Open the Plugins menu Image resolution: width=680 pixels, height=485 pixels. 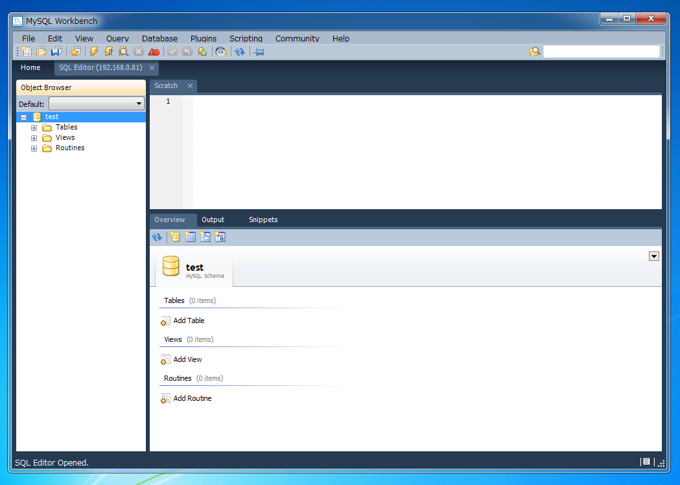203,38
